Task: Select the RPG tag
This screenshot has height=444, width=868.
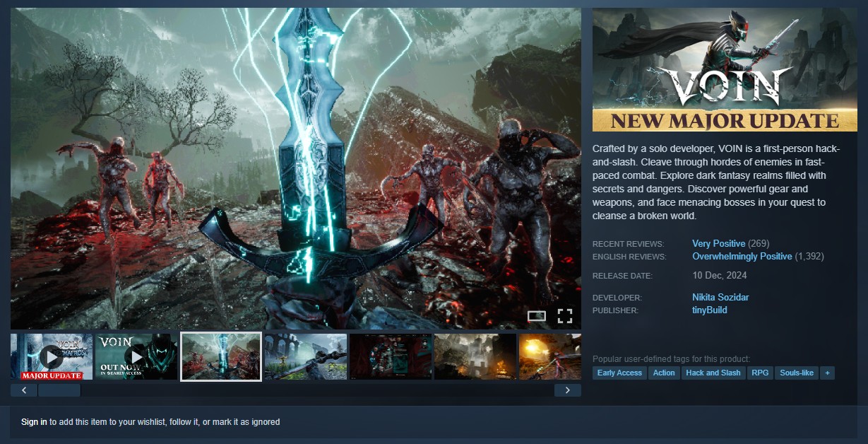Action: tap(760, 373)
